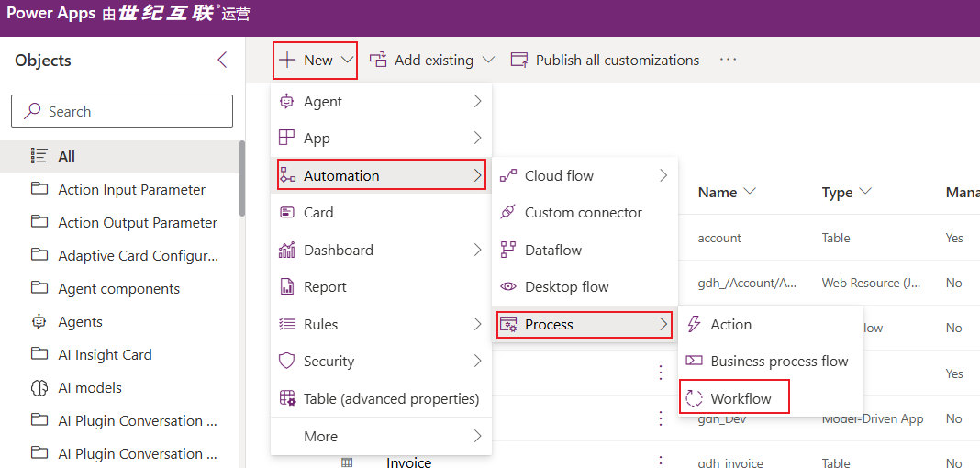Click the Dashboard chart icon in menu

(286, 250)
